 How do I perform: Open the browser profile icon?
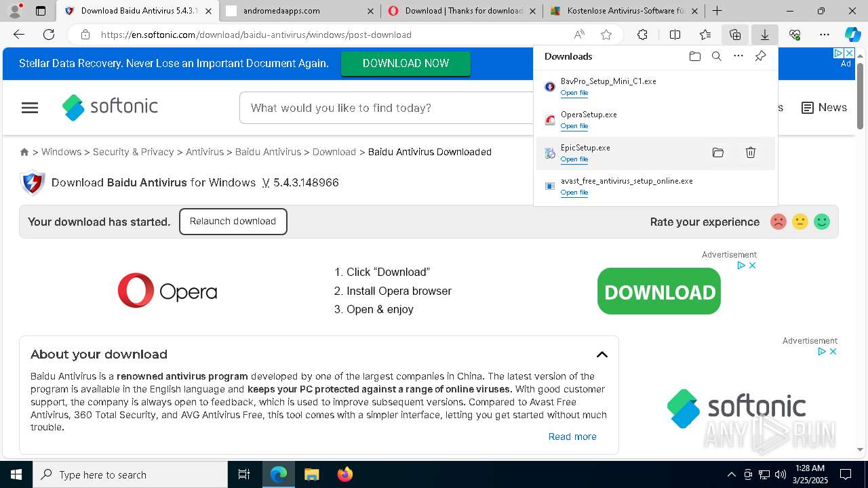pyautogui.click(x=15, y=11)
